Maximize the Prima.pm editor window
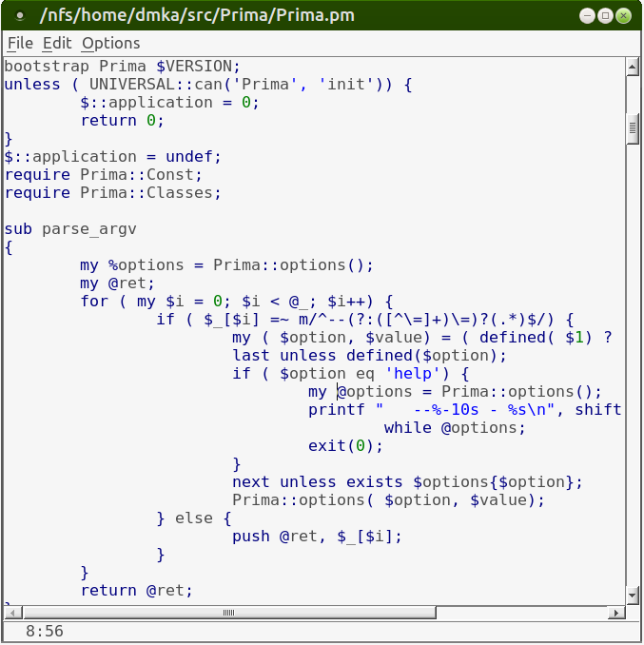The width and height of the screenshot is (644, 645). (605, 15)
